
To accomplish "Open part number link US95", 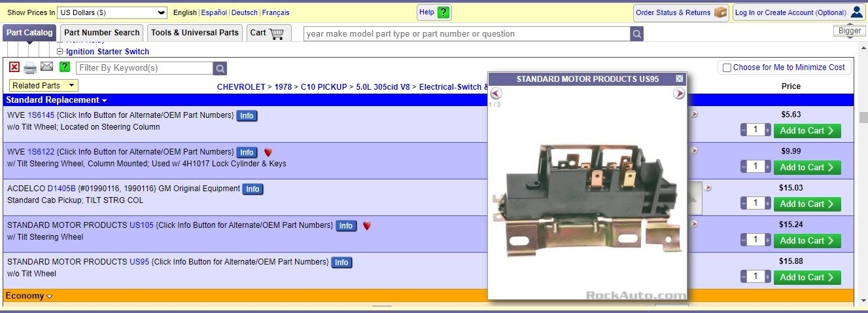I will (139, 262).
